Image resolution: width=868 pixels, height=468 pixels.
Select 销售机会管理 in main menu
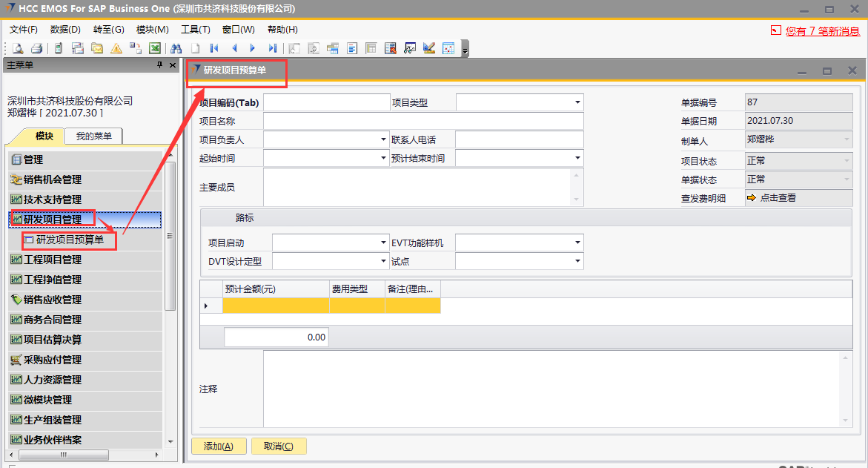(53, 179)
